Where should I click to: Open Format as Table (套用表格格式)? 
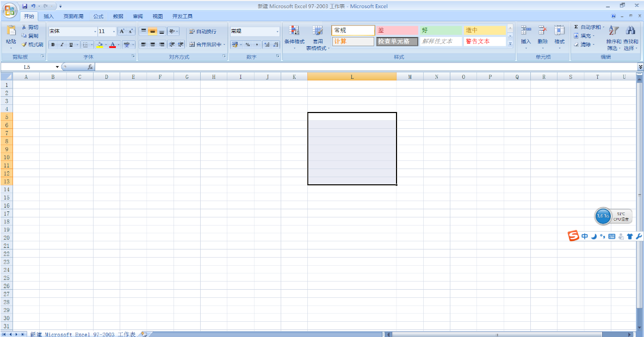(x=317, y=37)
